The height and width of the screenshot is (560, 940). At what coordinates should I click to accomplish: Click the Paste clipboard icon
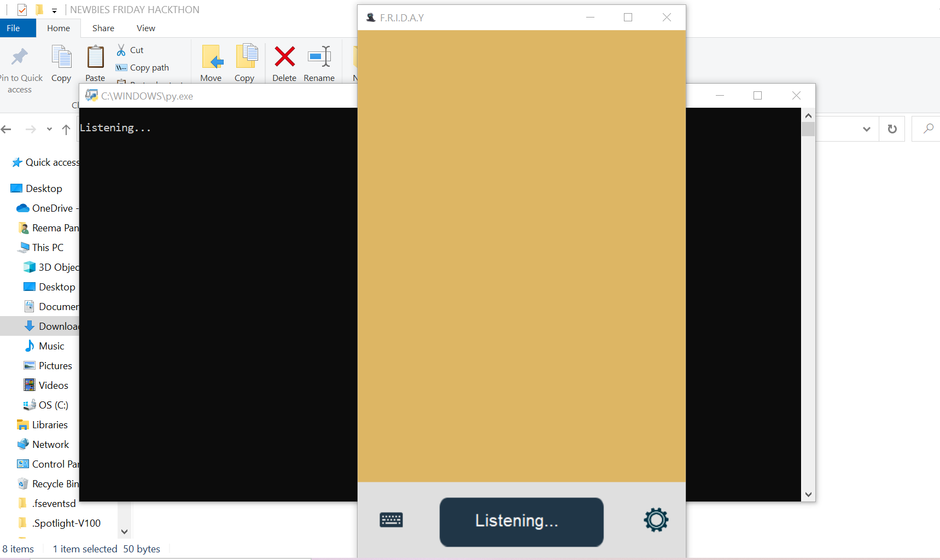[95, 57]
